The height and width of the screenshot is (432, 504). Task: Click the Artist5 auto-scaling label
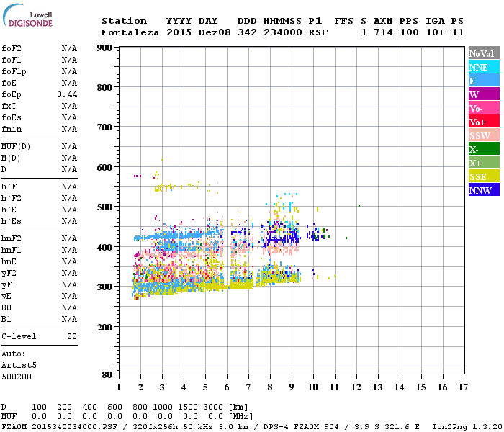[x=19, y=365]
